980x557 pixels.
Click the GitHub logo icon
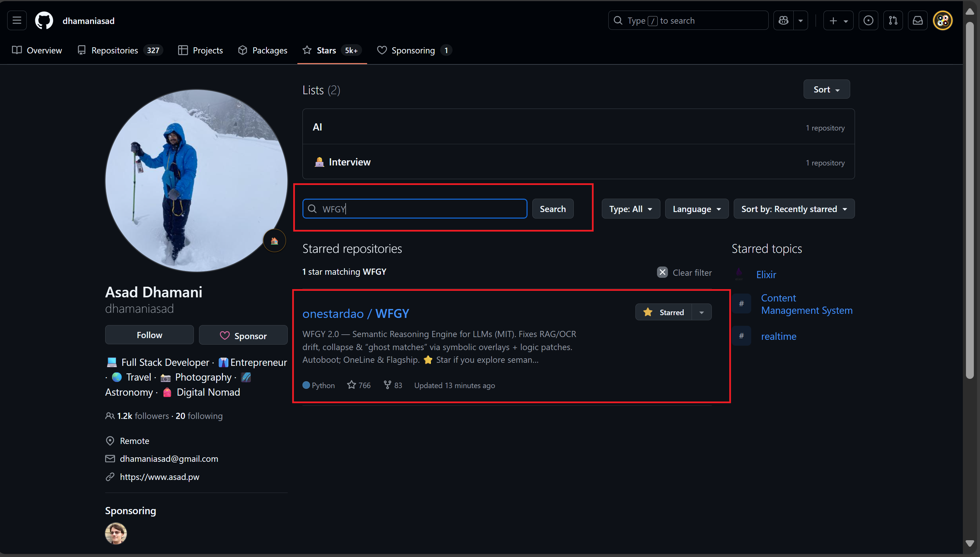44,20
